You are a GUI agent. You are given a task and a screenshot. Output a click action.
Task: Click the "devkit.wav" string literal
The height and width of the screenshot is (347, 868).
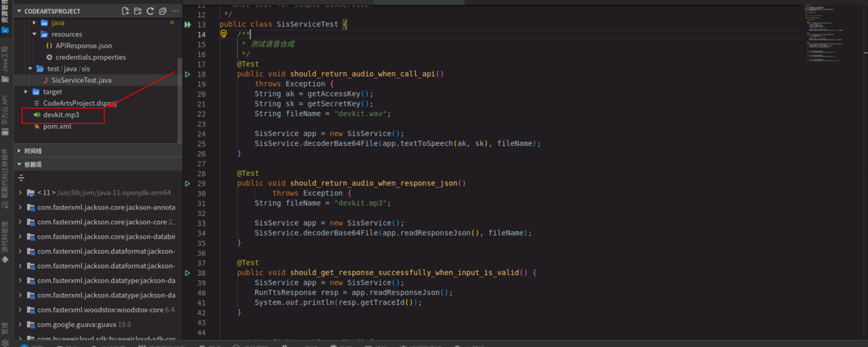pos(362,114)
